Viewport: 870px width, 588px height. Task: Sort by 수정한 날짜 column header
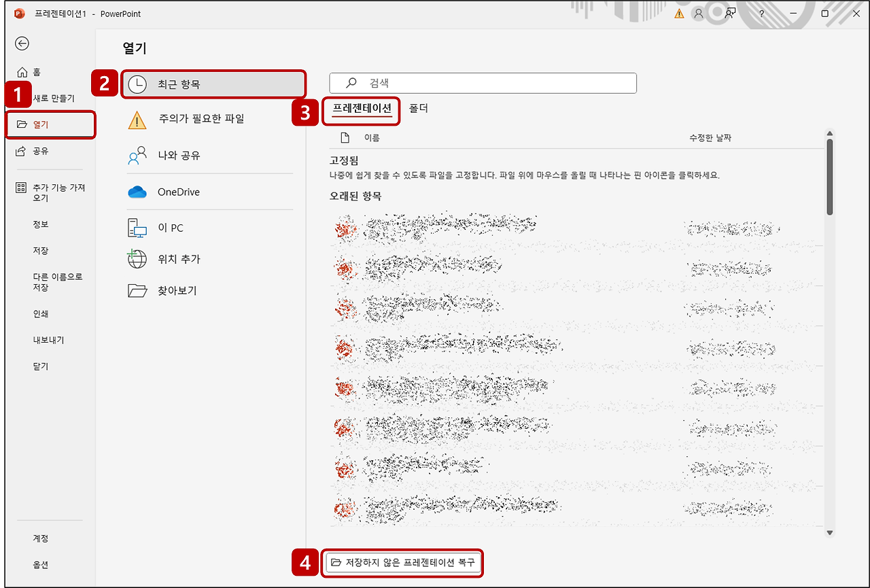[x=710, y=138]
